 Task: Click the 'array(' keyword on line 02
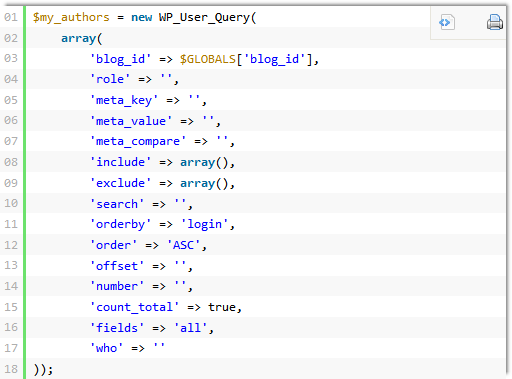(x=82, y=38)
